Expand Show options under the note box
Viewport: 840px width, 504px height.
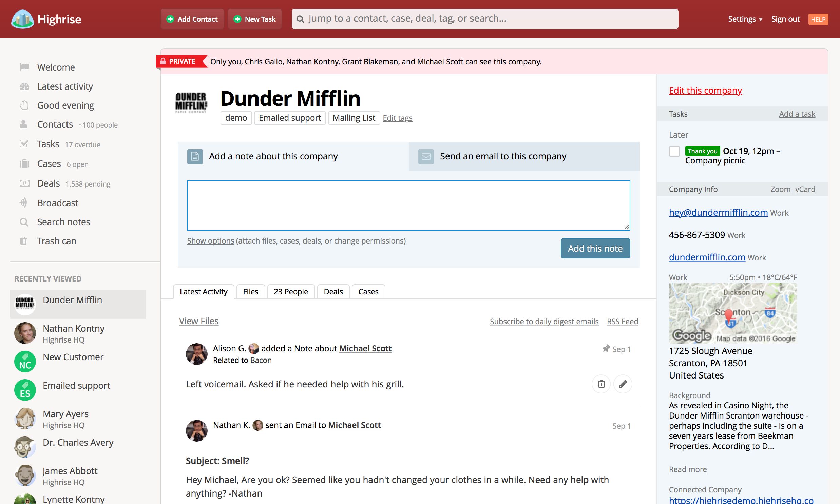point(210,240)
